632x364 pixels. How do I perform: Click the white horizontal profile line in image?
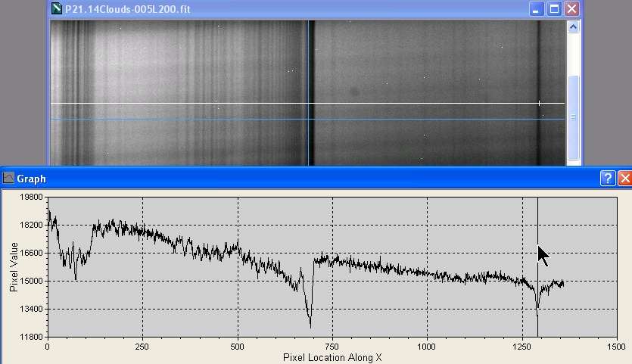(x=227, y=103)
